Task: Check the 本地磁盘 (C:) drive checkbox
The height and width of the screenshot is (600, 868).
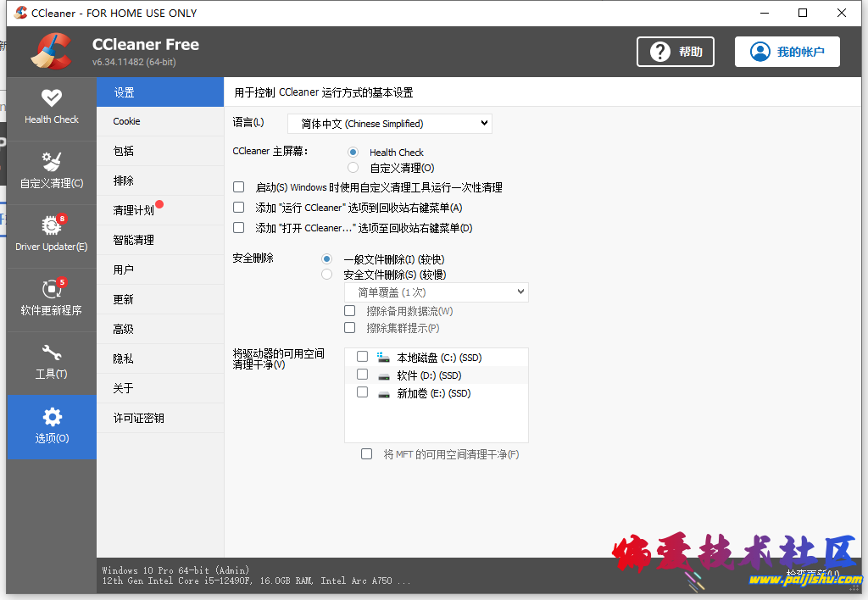Action: pos(362,357)
